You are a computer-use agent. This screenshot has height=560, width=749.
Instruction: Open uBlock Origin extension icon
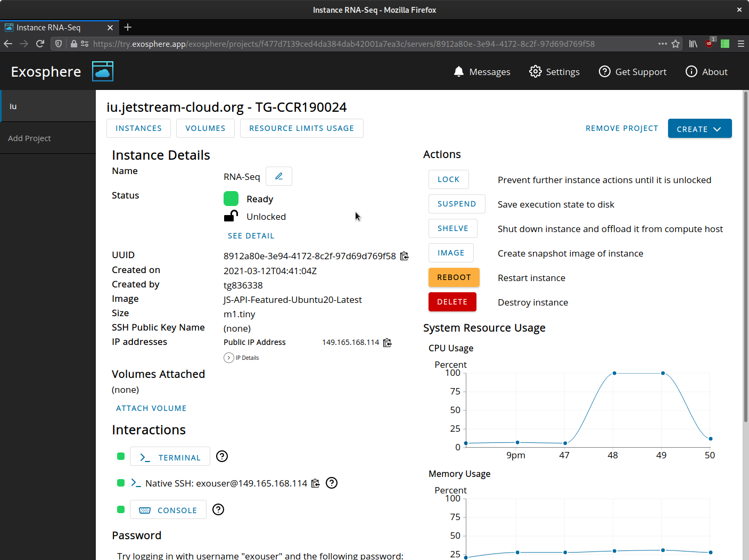coord(709,44)
